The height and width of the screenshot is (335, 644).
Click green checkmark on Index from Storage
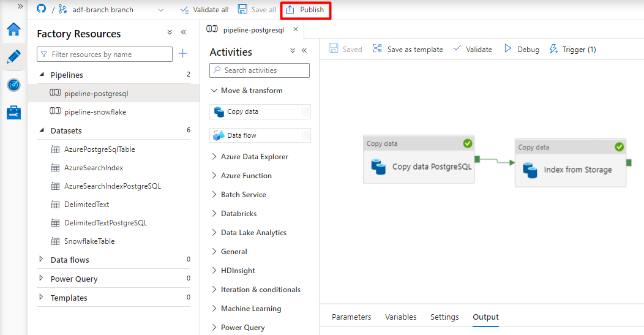tap(620, 147)
